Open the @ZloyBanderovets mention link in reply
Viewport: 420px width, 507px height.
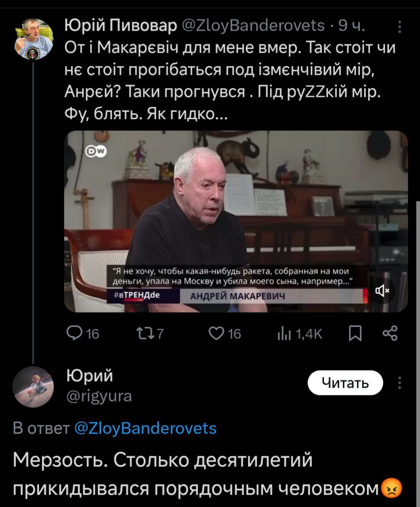point(145,428)
